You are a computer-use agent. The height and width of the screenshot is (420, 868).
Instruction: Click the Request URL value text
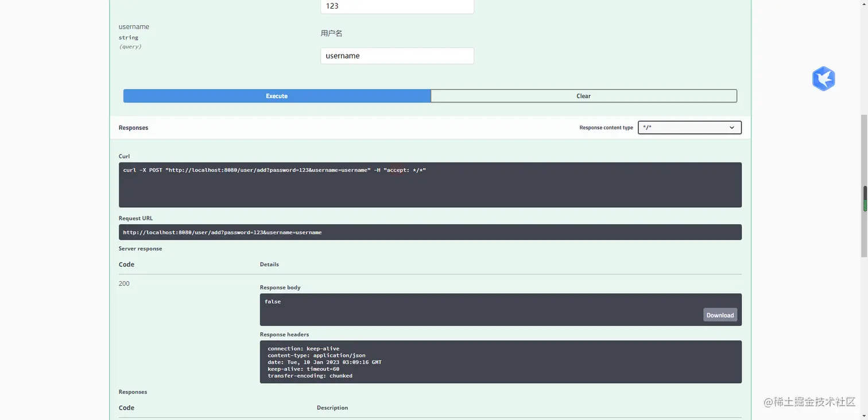[222, 232]
